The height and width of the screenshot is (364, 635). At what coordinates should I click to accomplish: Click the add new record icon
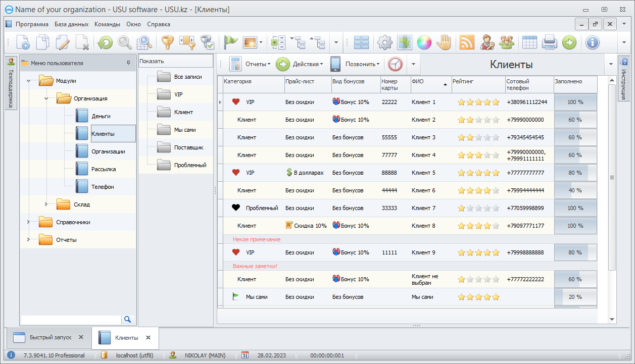pyautogui.click(x=23, y=42)
